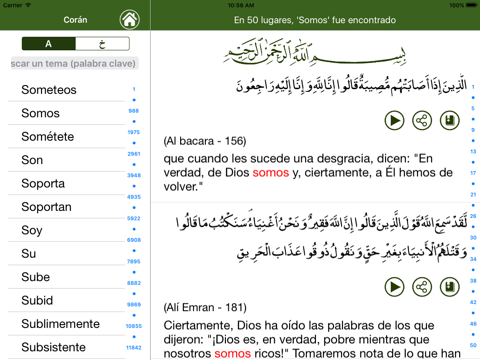480x360 pixels.
Task: Select the word Subsistente in the list
Action: [x=66, y=347]
